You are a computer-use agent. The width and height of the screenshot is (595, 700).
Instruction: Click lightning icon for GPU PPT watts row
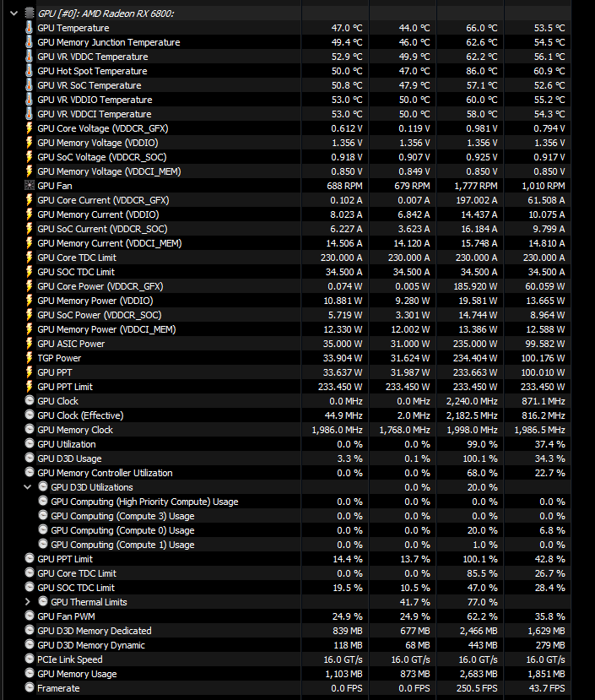(x=29, y=372)
